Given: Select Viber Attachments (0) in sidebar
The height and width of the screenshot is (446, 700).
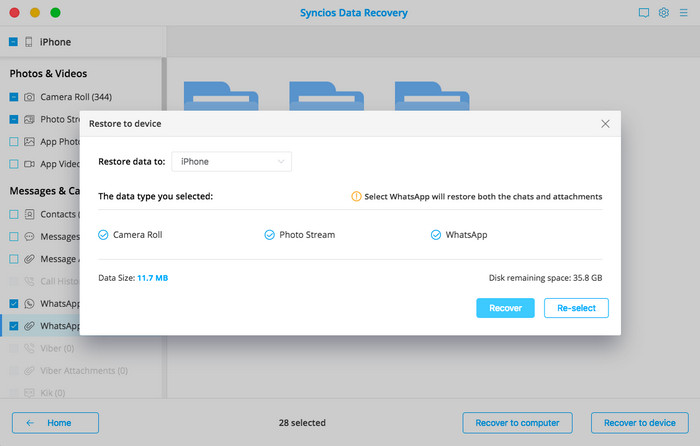Looking at the screenshot, I should pos(83,371).
